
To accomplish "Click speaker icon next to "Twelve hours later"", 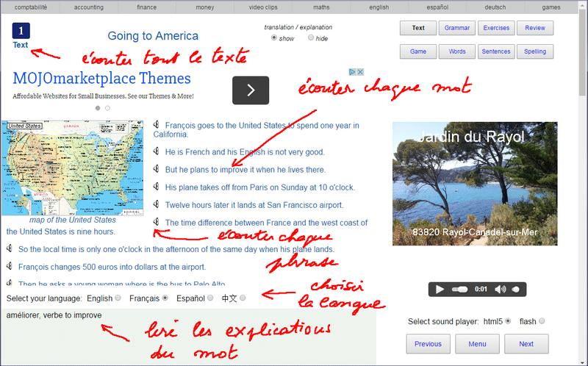I will [x=157, y=204].
